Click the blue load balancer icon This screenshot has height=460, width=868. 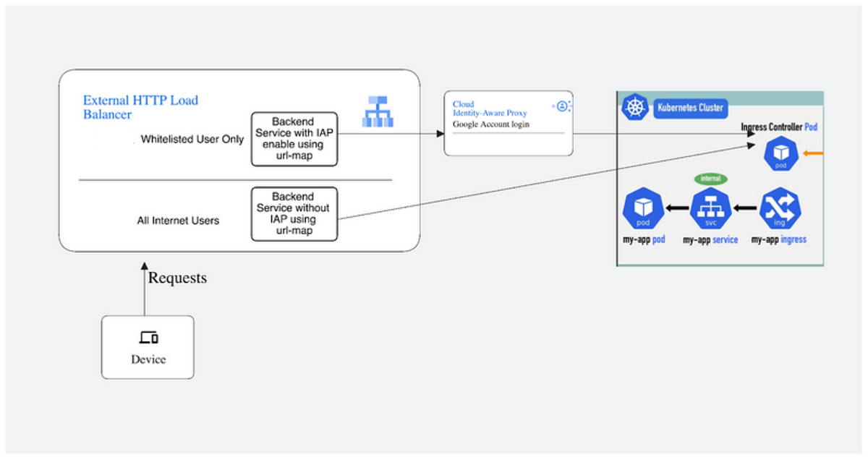click(x=379, y=112)
